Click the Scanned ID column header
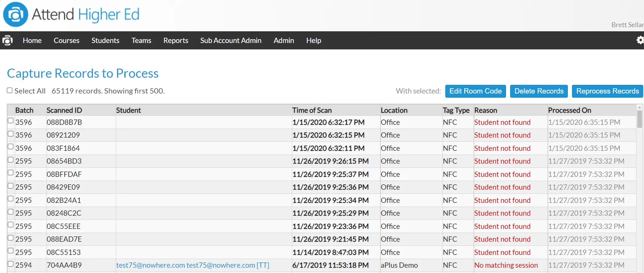The width and height of the screenshot is (644, 273). 64,110
